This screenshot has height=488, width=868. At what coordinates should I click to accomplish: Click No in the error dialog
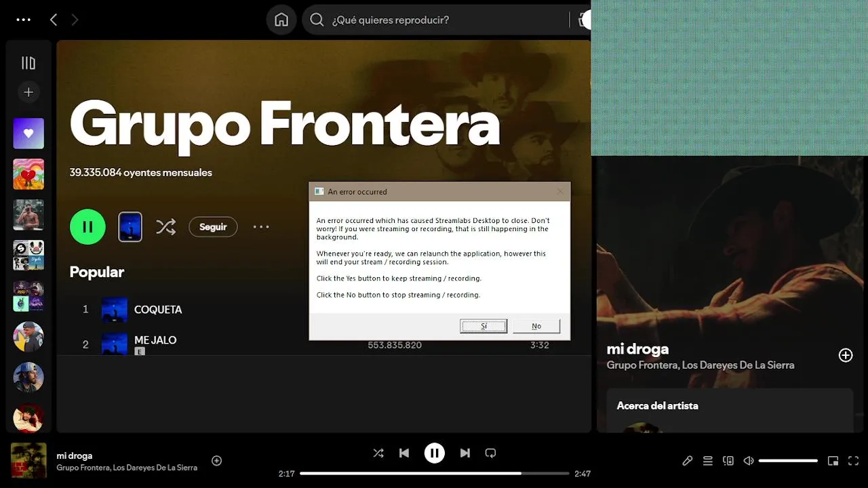[x=536, y=326]
